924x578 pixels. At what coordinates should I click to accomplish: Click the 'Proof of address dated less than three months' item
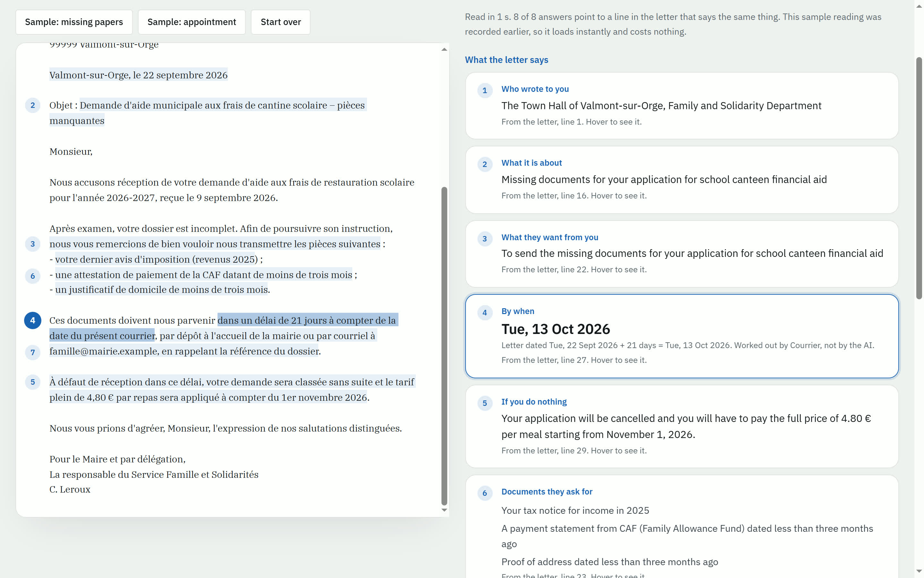coord(609,562)
